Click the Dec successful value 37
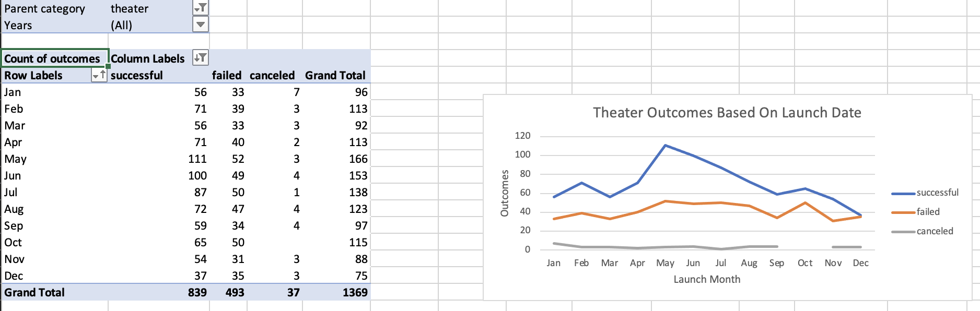 pyautogui.click(x=201, y=276)
